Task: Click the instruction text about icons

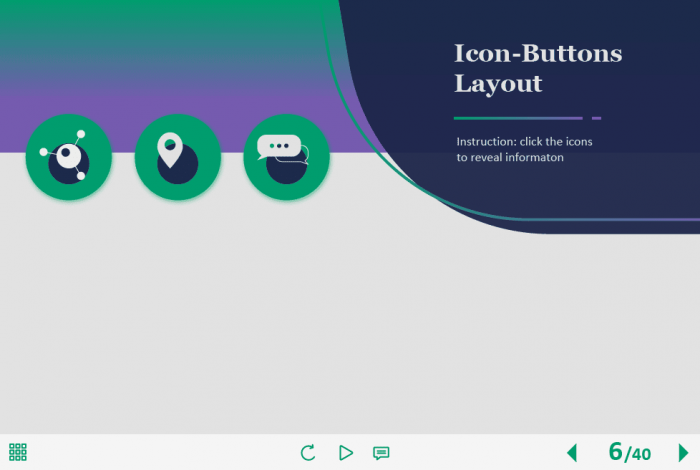Action: point(524,149)
